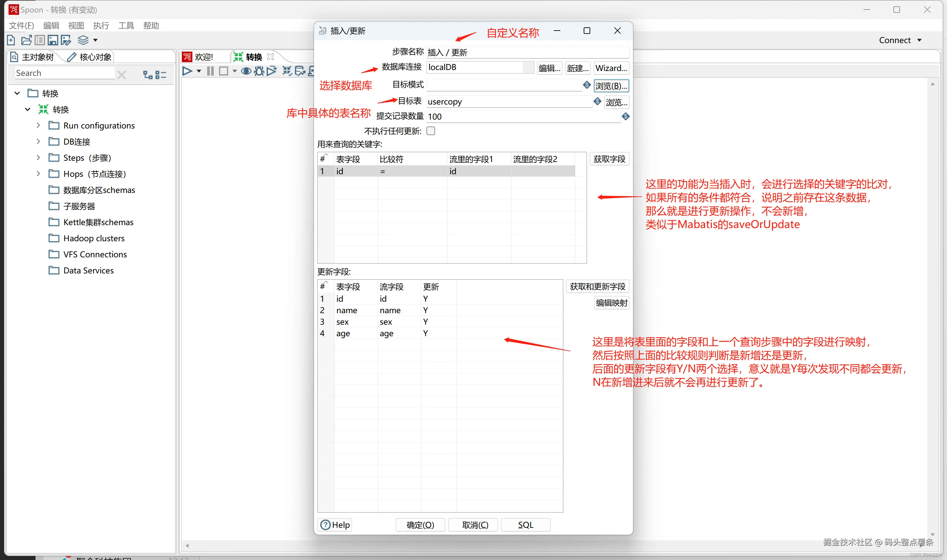Click the variable diamond icon beside 目标模式
This screenshot has height=560, width=947.
587,85
